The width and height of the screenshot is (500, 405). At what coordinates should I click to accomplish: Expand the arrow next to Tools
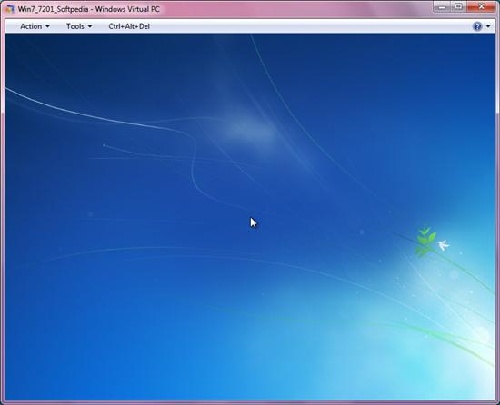pyautogui.click(x=90, y=26)
